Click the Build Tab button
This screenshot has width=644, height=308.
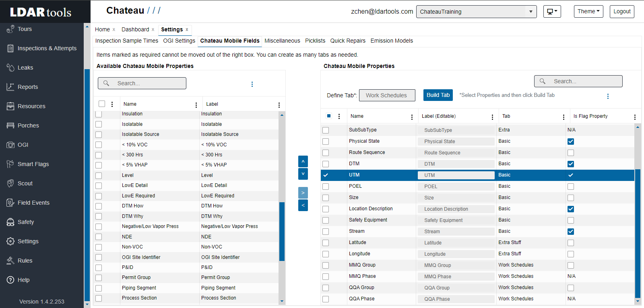(438, 95)
